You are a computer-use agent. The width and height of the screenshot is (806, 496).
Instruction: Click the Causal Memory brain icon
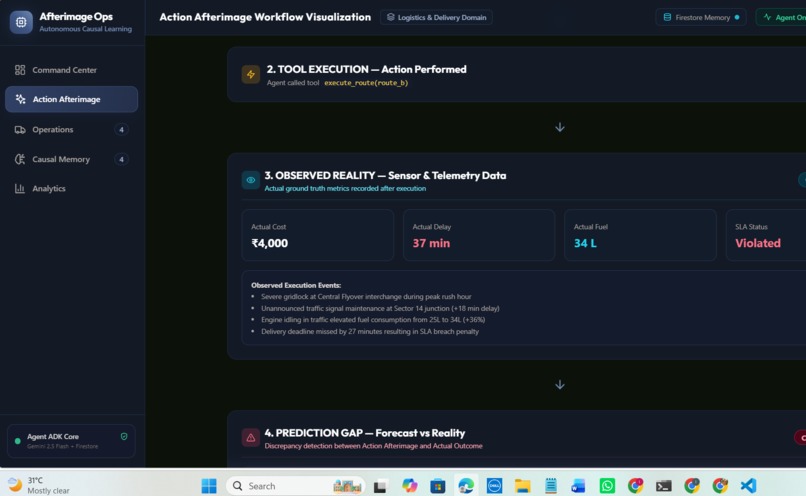coord(20,159)
